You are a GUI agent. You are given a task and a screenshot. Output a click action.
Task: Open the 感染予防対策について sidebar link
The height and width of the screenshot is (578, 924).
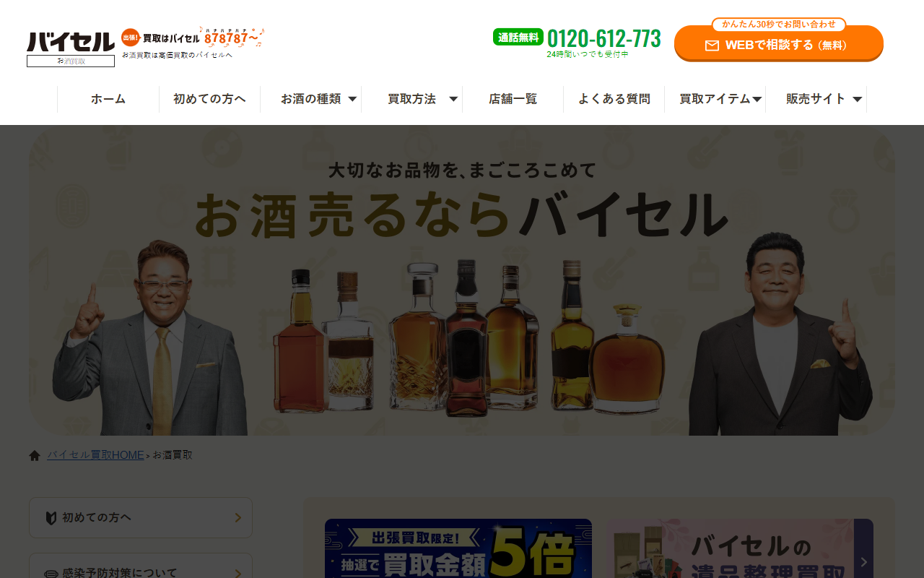141,566
